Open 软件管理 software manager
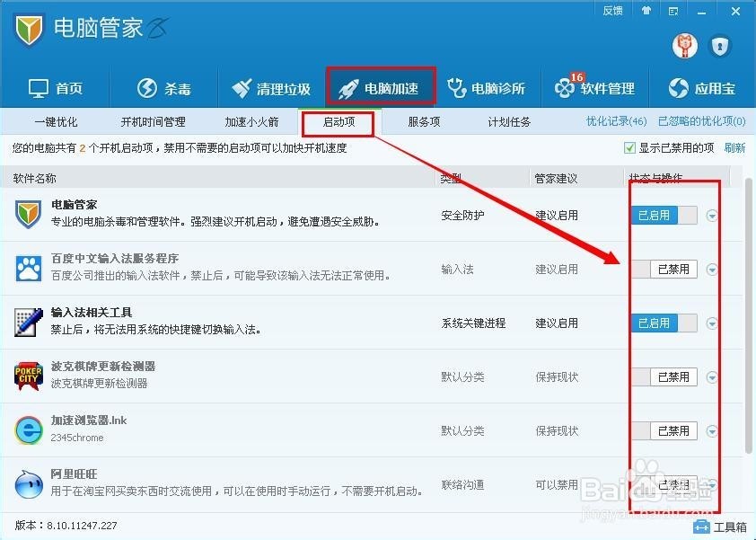The image size is (756, 540). pos(566,88)
